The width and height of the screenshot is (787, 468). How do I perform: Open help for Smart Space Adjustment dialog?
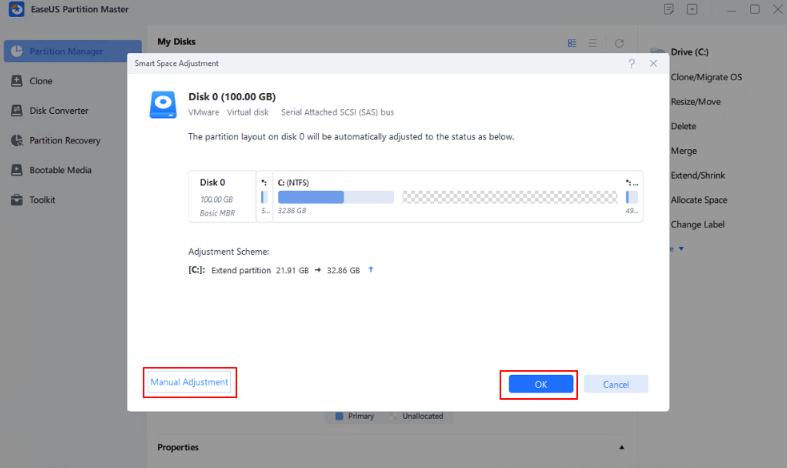tap(631, 63)
